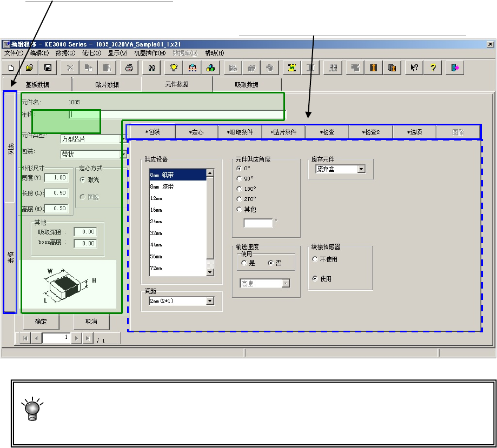
Task: Switch to the 贴片数据 tab
Action: pos(107,85)
